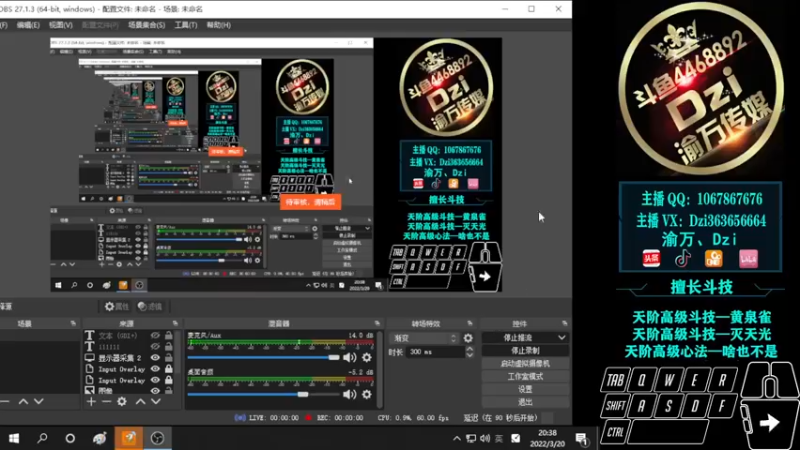Hide the 图像 source

[155, 391]
